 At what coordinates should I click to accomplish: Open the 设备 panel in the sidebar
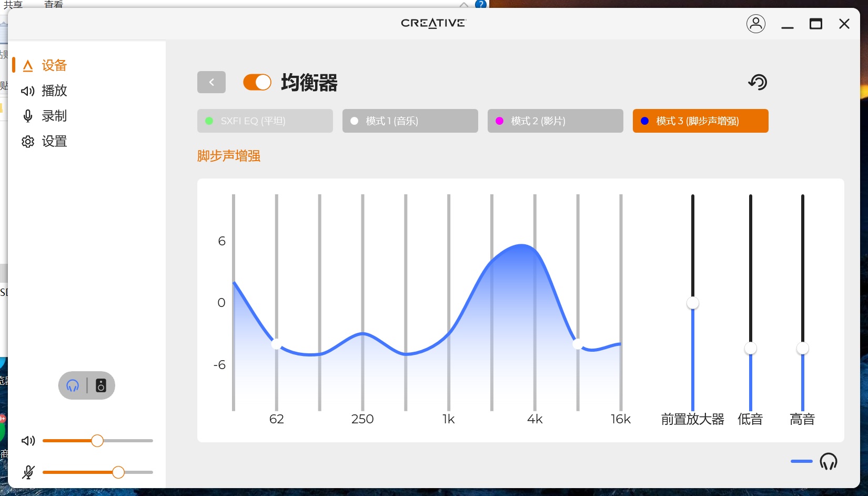coord(53,65)
